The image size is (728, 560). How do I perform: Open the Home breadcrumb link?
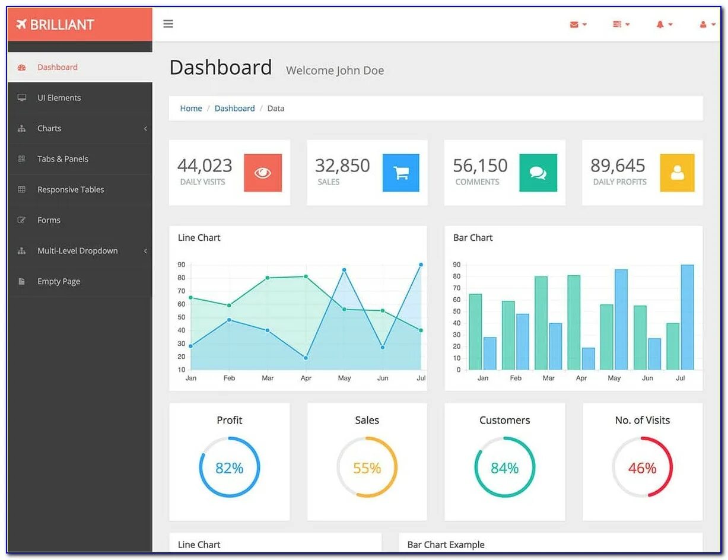190,108
